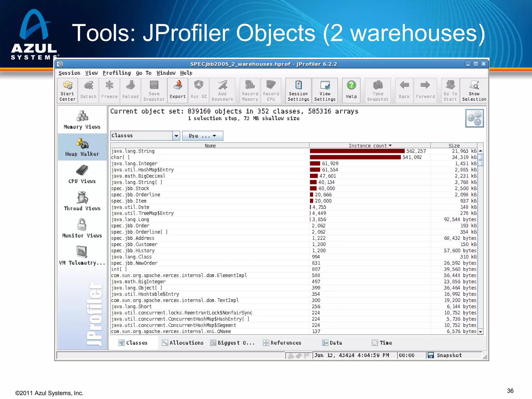Open VM Telemetry in the sidebar

pos(82,256)
